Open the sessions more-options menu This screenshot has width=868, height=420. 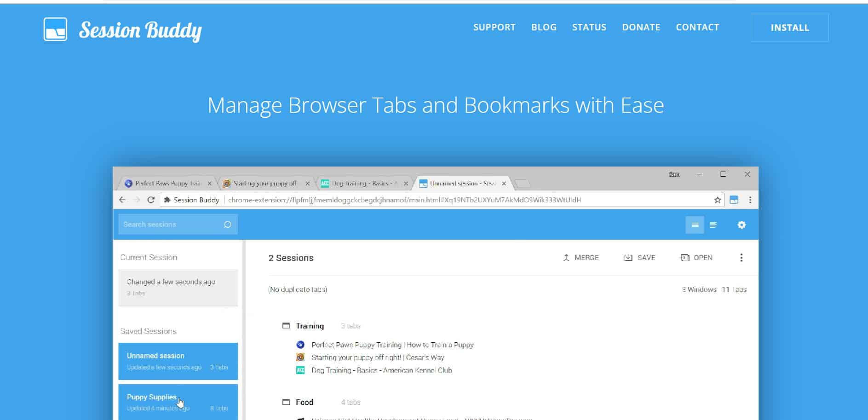click(x=741, y=258)
